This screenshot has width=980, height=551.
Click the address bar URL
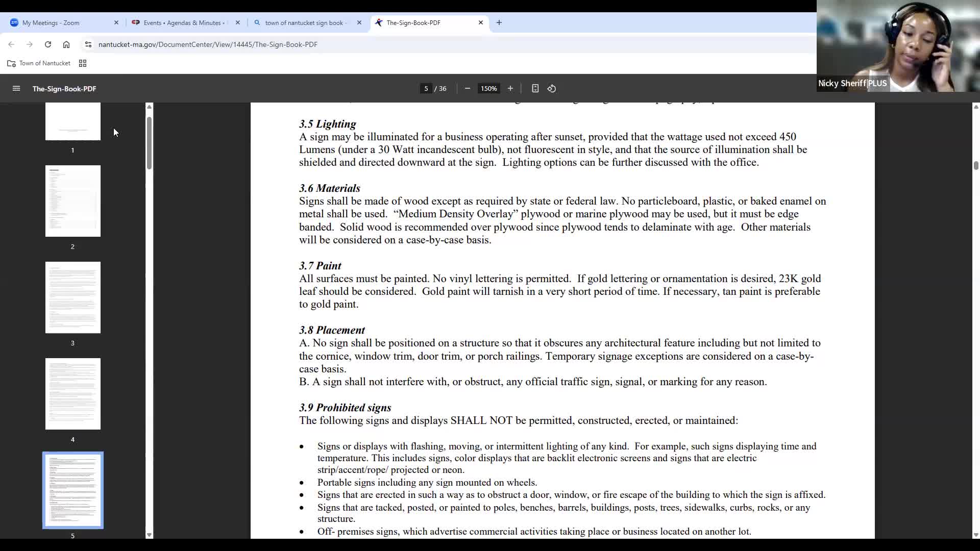[x=208, y=44]
